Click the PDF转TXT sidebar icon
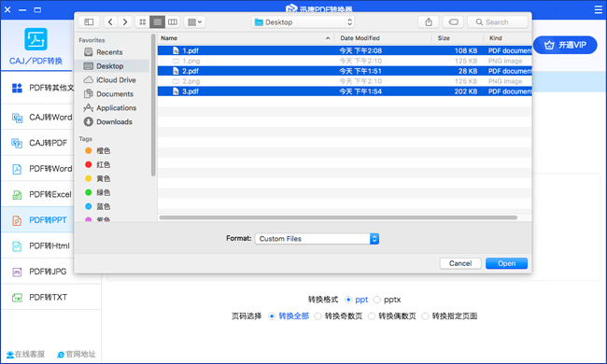 [17, 298]
